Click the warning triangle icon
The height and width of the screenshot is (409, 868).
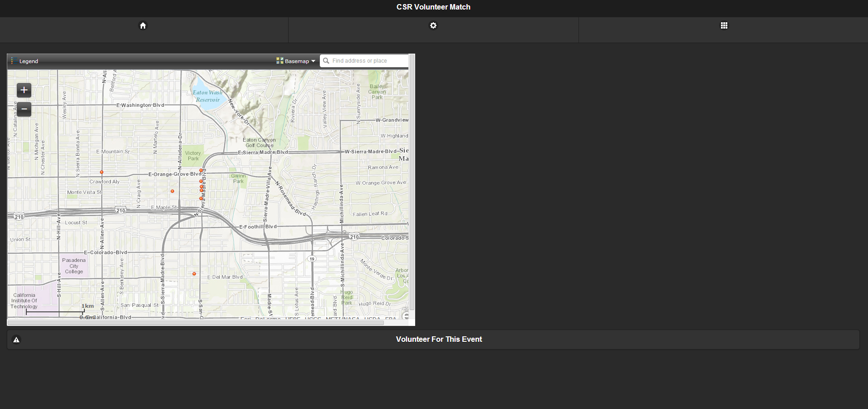pyautogui.click(x=16, y=340)
